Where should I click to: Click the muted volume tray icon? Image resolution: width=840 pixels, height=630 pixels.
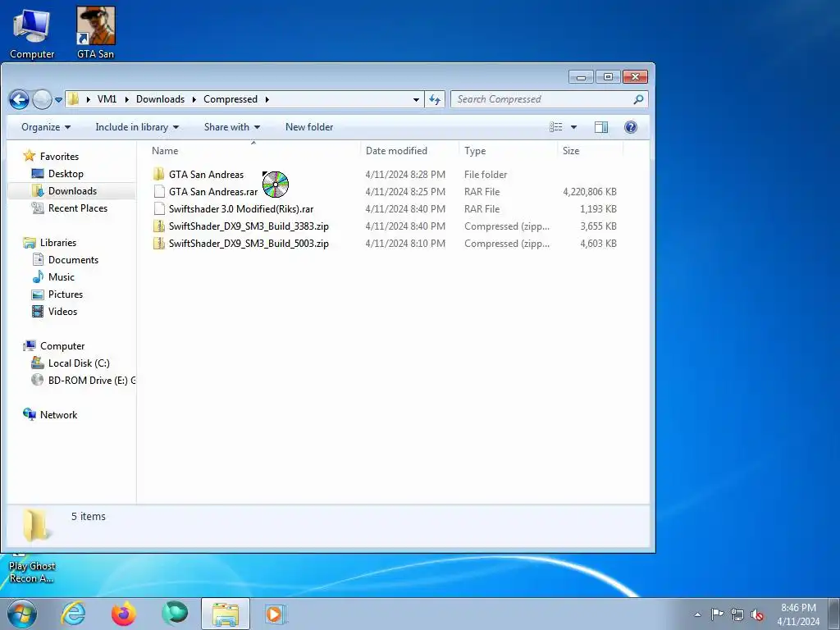tap(757, 614)
